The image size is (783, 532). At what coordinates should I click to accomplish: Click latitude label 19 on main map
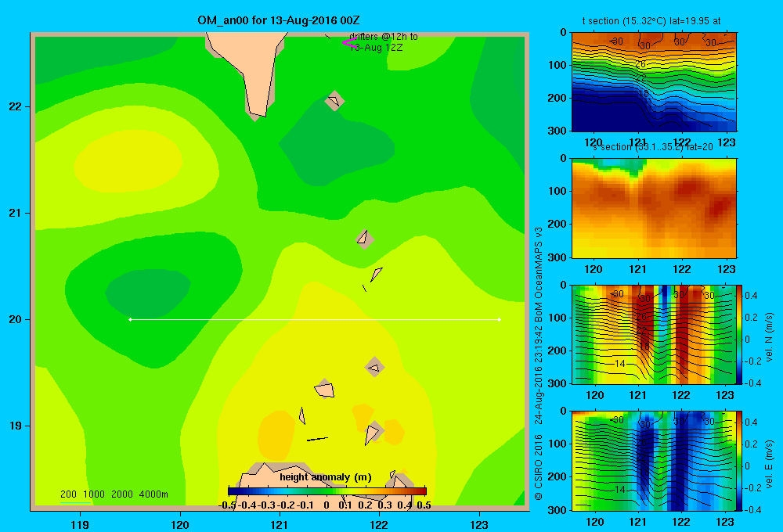[x=16, y=426]
